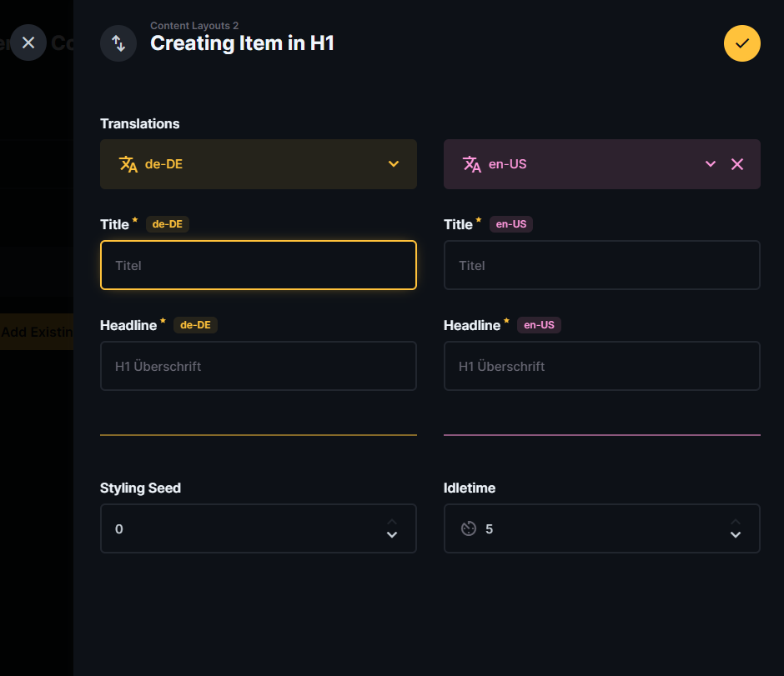
Task: Click the up-down arrows icon beside title
Action: [118, 43]
